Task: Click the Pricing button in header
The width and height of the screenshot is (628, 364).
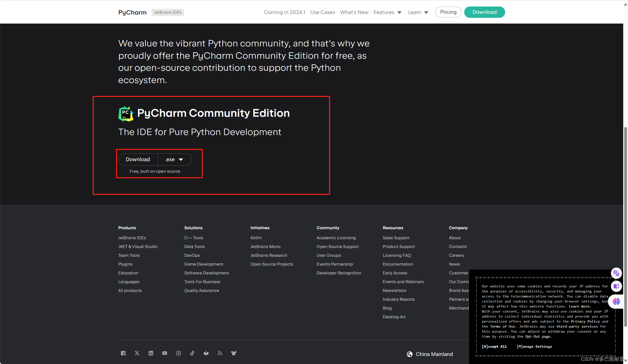Action: click(448, 12)
